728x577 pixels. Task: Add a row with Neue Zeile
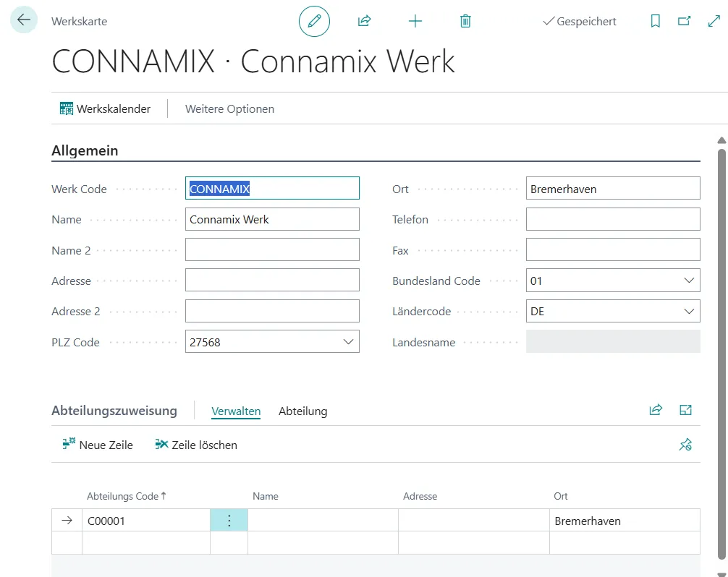[98, 445]
